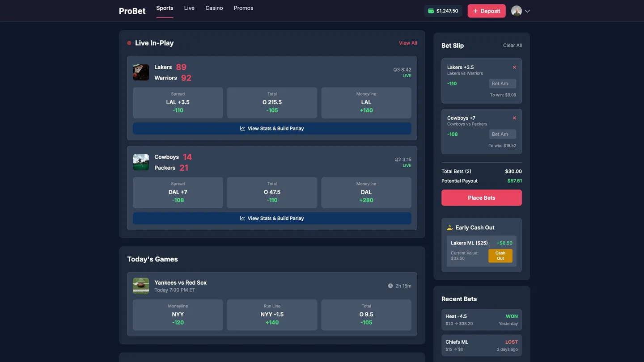Remove Lakers +3.5 from bet slip
This screenshot has height=362, width=644.
pyautogui.click(x=514, y=67)
